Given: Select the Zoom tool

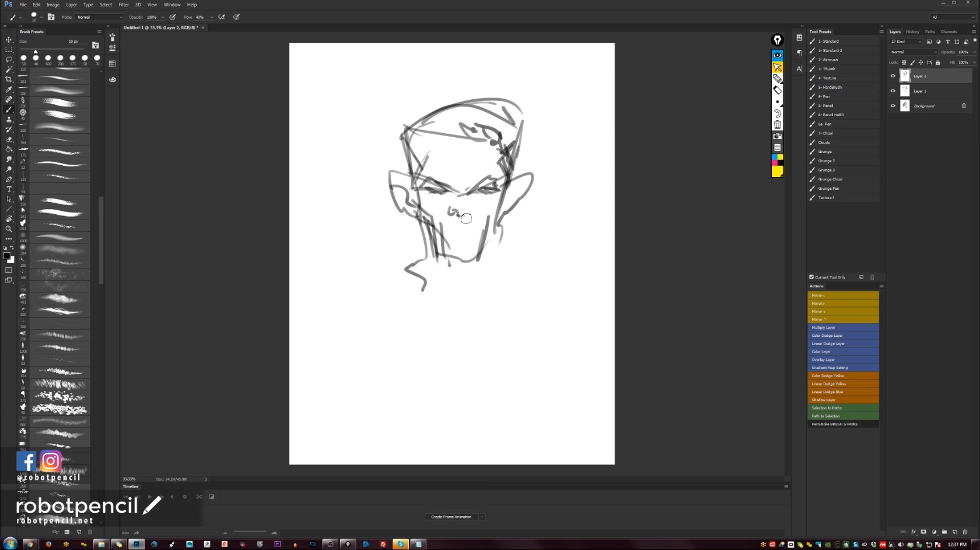Looking at the screenshot, I should (x=9, y=229).
